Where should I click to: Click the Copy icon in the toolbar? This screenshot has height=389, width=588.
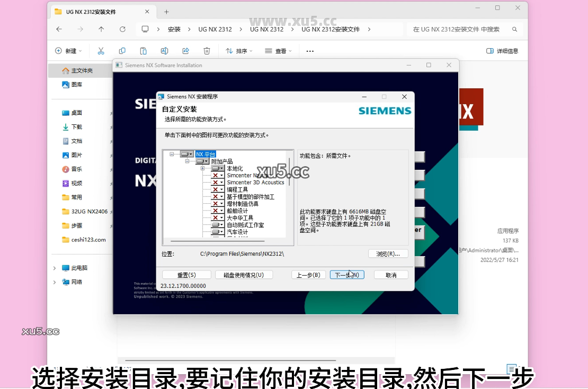pyautogui.click(x=122, y=50)
